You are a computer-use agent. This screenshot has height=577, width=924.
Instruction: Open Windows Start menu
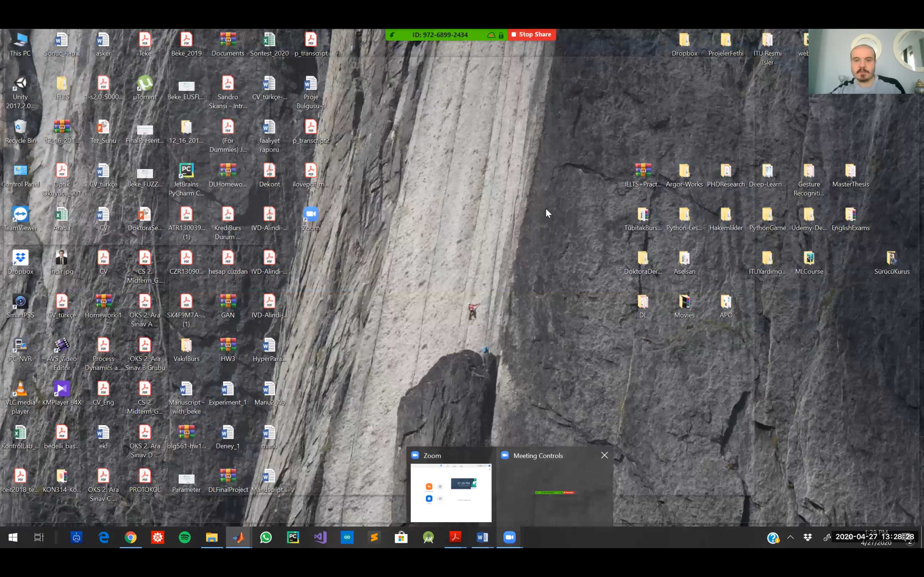[x=13, y=537]
